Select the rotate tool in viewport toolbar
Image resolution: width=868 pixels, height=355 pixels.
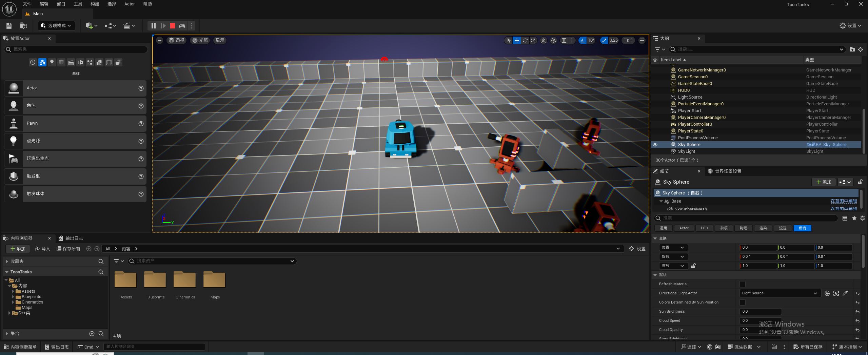(525, 40)
